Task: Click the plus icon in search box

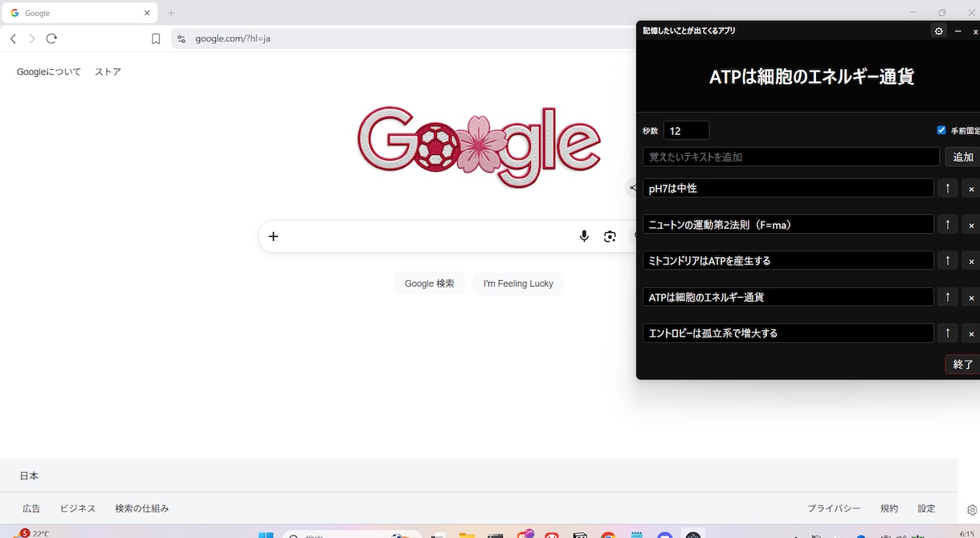Action: pyautogui.click(x=273, y=236)
